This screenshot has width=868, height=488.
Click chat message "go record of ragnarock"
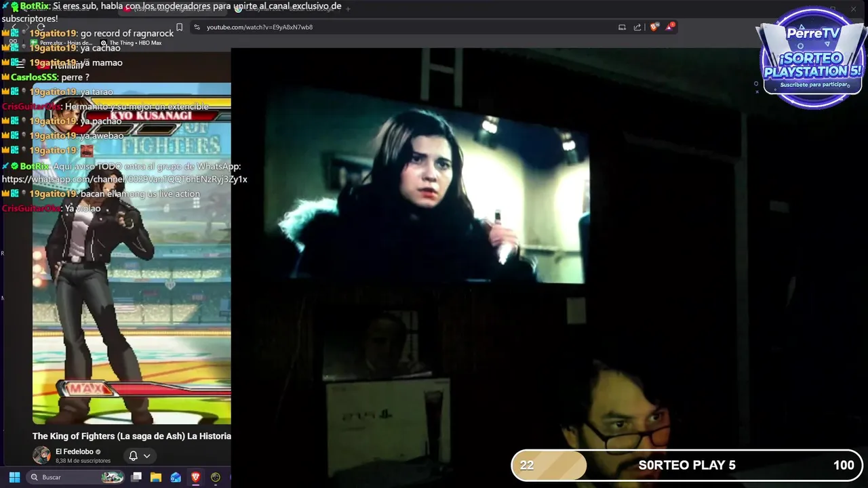[127, 33]
